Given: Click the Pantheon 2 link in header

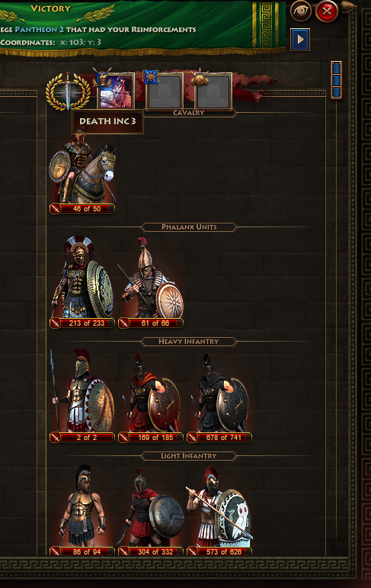Looking at the screenshot, I should [40, 29].
